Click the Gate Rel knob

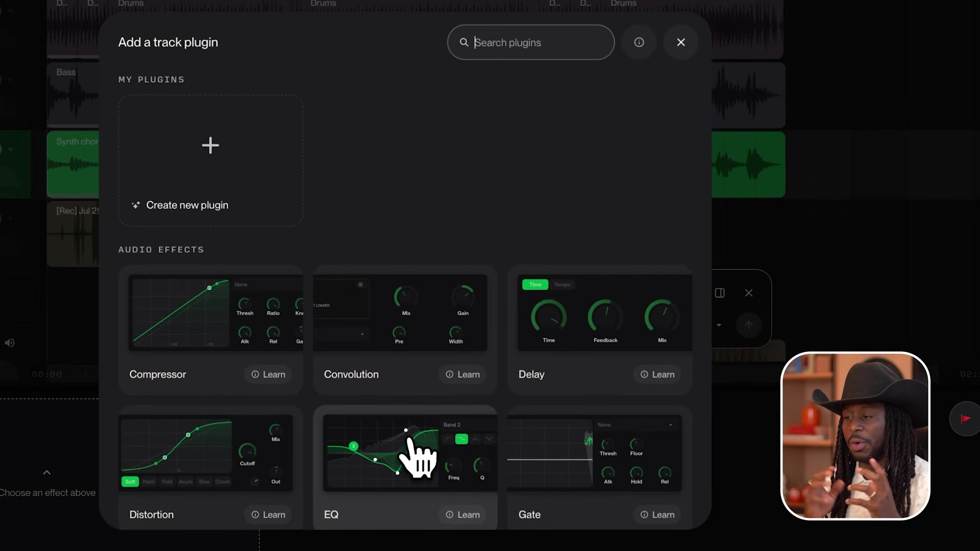[x=665, y=472]
